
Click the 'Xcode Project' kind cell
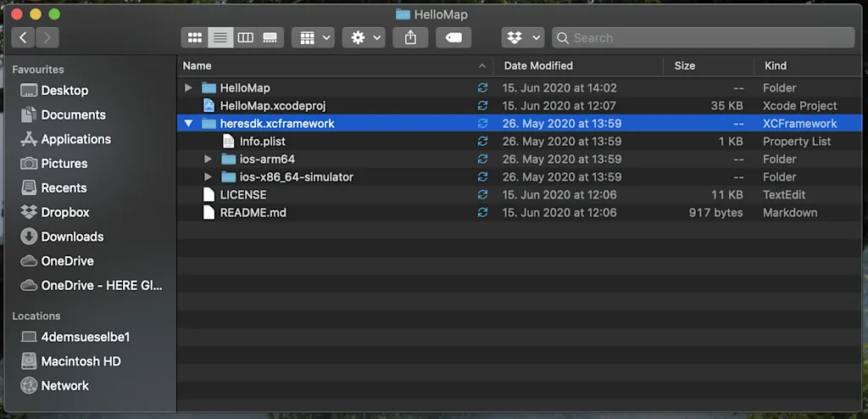[800, 105]
